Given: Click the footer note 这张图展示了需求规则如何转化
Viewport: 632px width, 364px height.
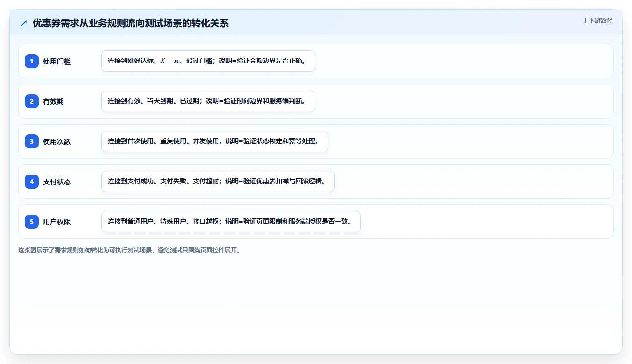Looking at the screenshot, I should [x=129, y=250].
